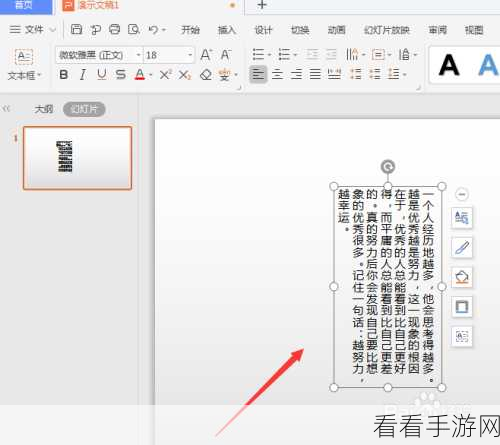Click the text style quick icon beside box
The width and height of the screenshot is (500, 445).
pyautogui.click(x=462, y=218)
